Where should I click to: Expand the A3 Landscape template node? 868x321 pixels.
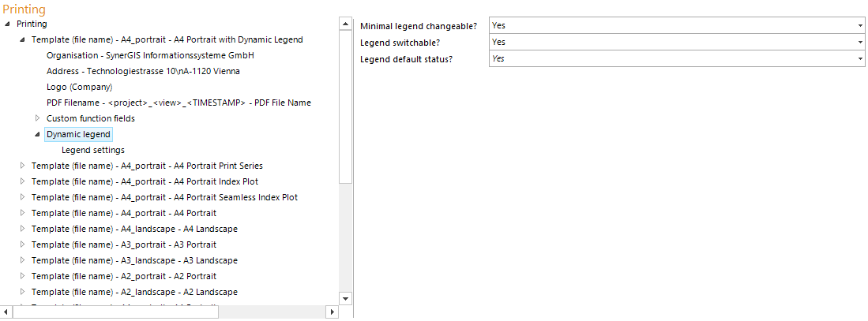point(22,260)
